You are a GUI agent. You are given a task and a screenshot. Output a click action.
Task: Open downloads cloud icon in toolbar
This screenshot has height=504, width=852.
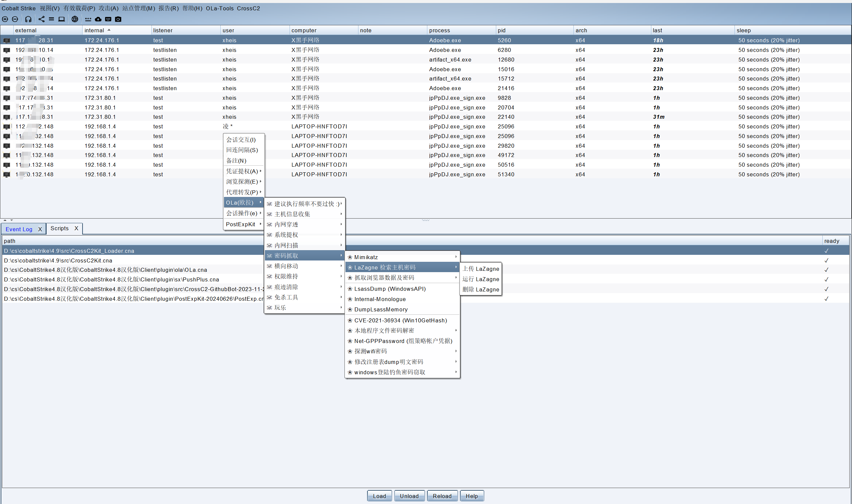point(98,19)
